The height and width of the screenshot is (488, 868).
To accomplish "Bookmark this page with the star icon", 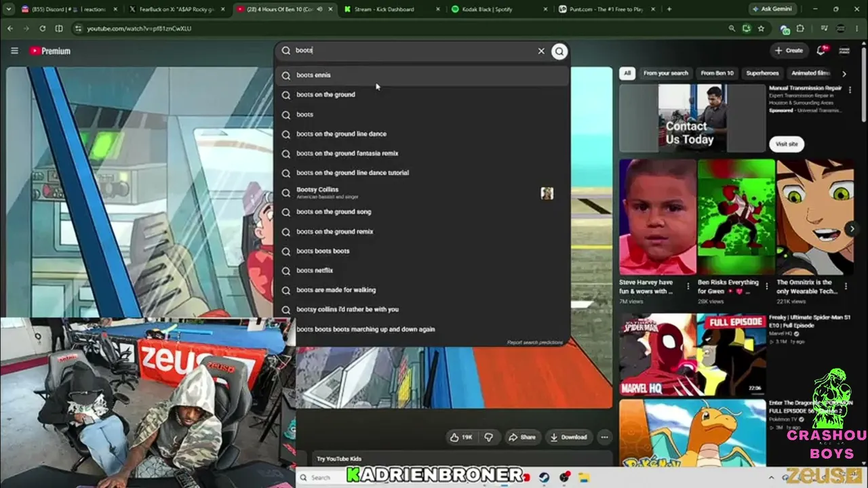I will click(761, 28).
